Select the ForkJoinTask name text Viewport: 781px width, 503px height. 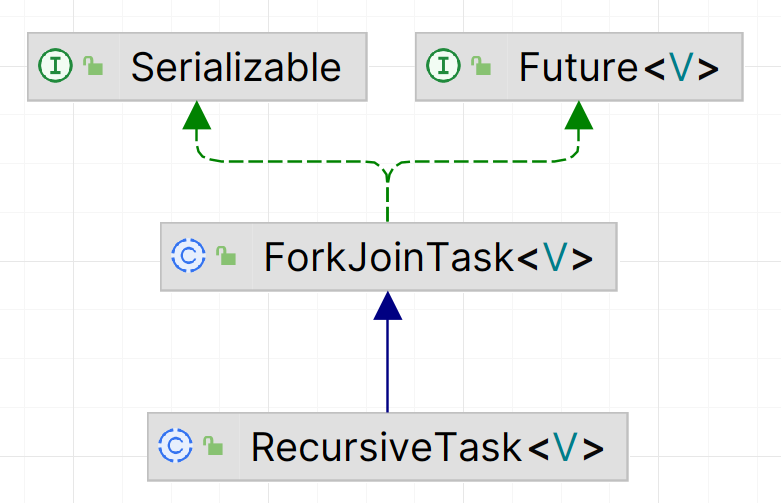pos(388,258)
